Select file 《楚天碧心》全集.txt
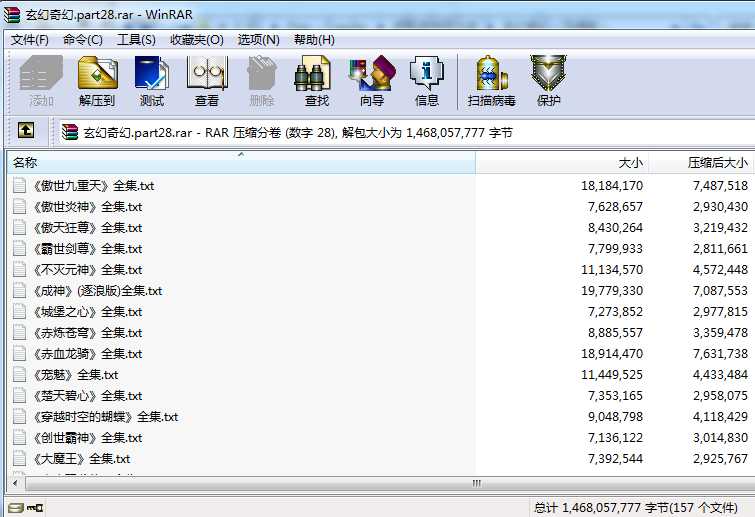Screen dimensions: 755x517 [x=88, y=396]
